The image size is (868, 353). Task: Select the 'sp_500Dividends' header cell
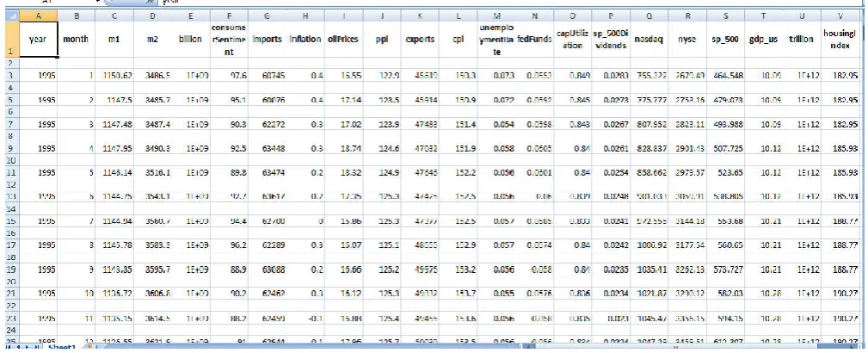611,40
